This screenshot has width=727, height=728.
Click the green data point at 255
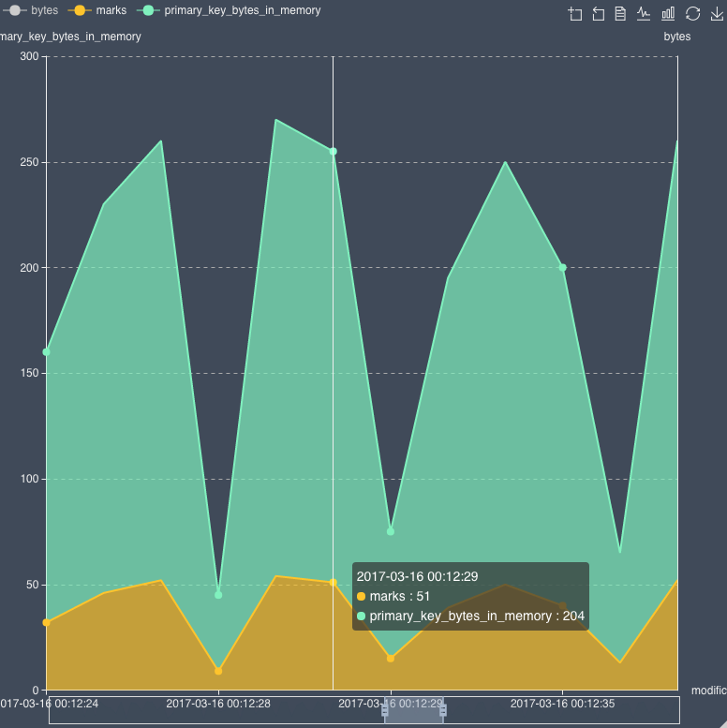pyautogui.click(x=333, y=152)
